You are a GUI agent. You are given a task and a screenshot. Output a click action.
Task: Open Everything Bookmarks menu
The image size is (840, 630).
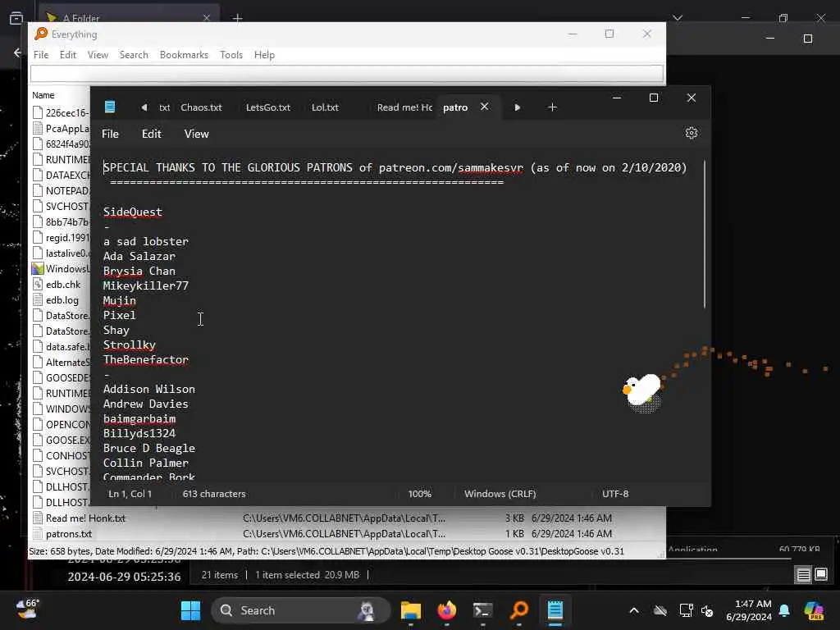pos(184,55)
